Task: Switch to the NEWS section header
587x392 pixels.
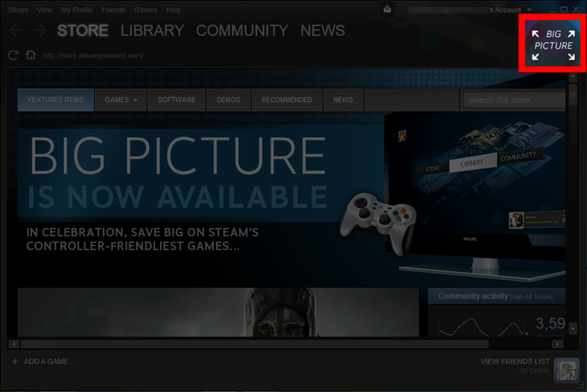Action: tap(323, 30)
